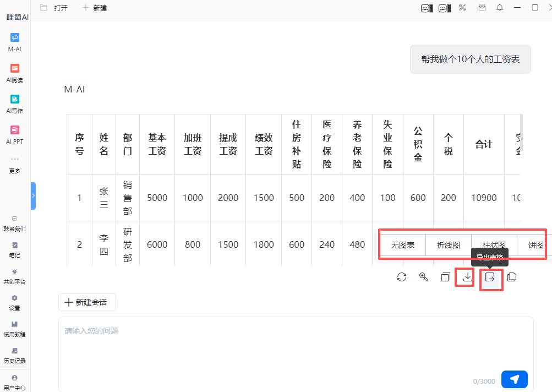
Task: Click the 新建会话 button
Action: [x=87, y=302]
